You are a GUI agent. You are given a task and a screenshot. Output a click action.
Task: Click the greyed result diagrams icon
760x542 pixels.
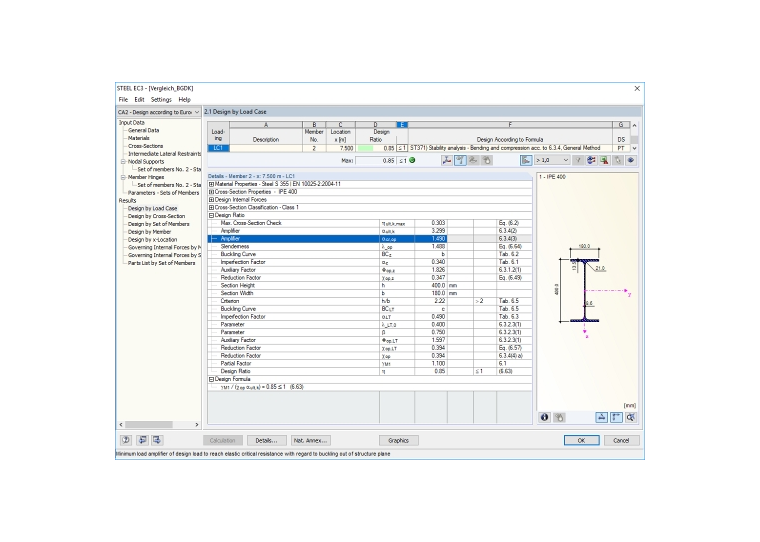(x=474, y=160)
